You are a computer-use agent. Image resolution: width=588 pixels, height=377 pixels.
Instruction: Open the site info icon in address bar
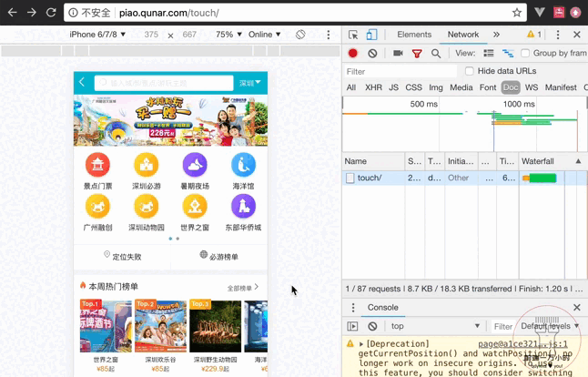(x=73, y=13)
